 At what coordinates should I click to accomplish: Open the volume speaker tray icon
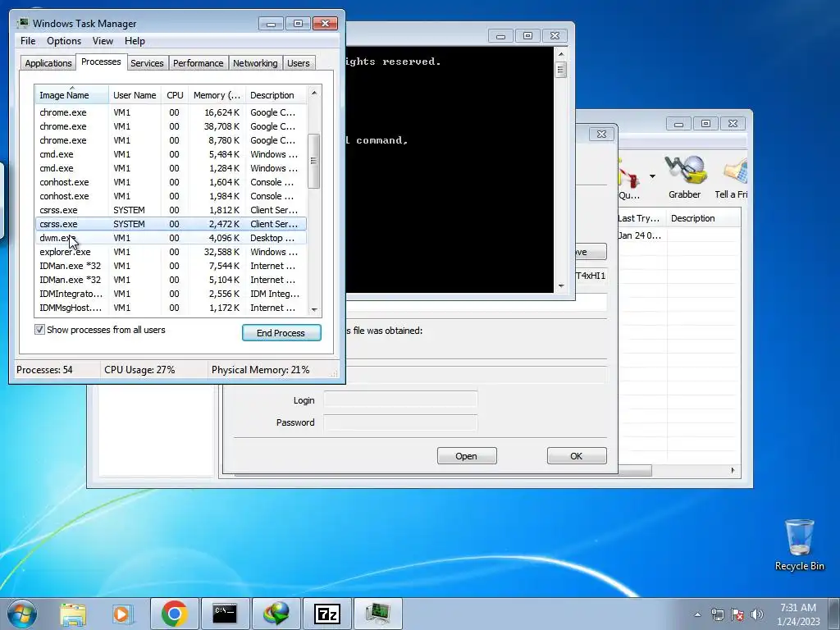[x=757, y=614]
